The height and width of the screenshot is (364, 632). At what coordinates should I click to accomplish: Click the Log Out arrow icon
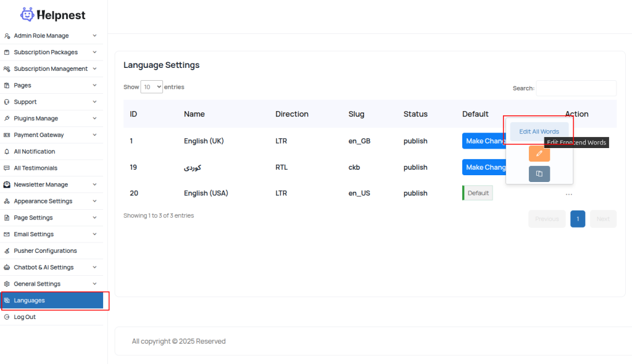click(7, 317)
